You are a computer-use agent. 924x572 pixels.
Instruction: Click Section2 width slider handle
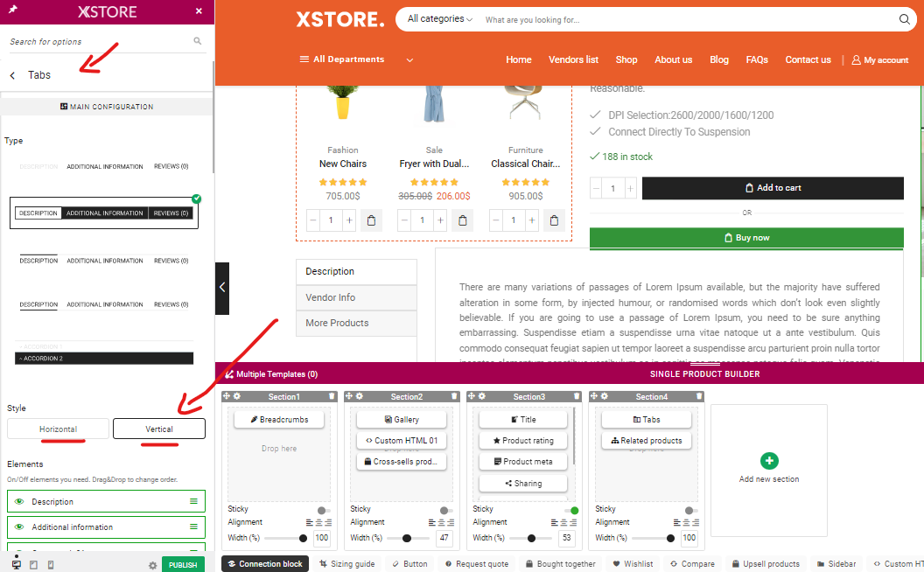407,538
